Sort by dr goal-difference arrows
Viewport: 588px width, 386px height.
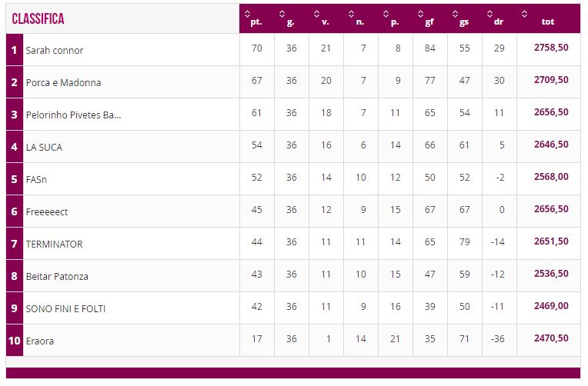tap(489, 14)
